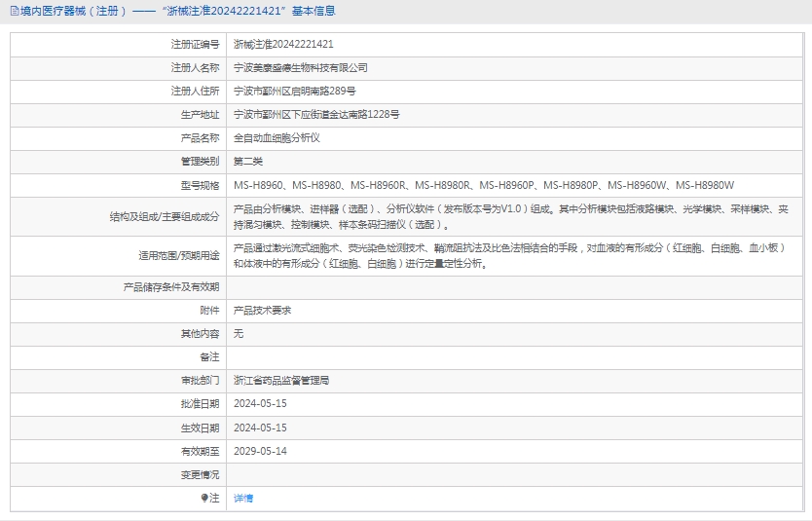Click the 产品技术要求 attachment value
The height and width of the screenshot is (521, 812).
click(262, 310)
